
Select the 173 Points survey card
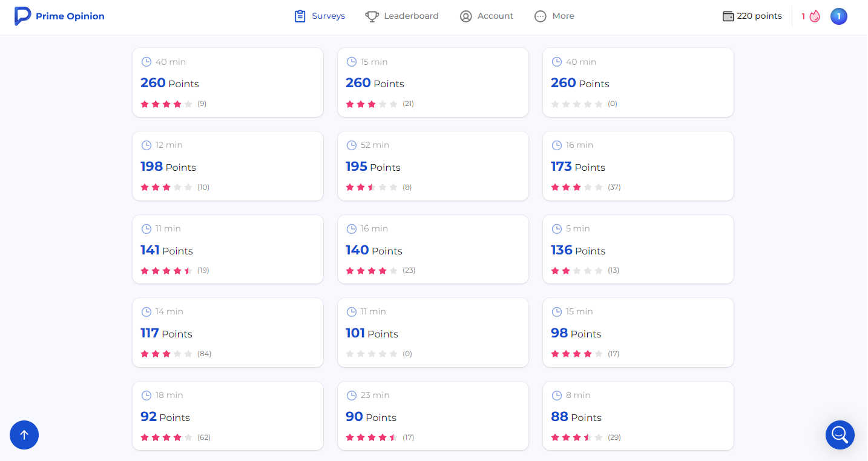click(638, 166)
